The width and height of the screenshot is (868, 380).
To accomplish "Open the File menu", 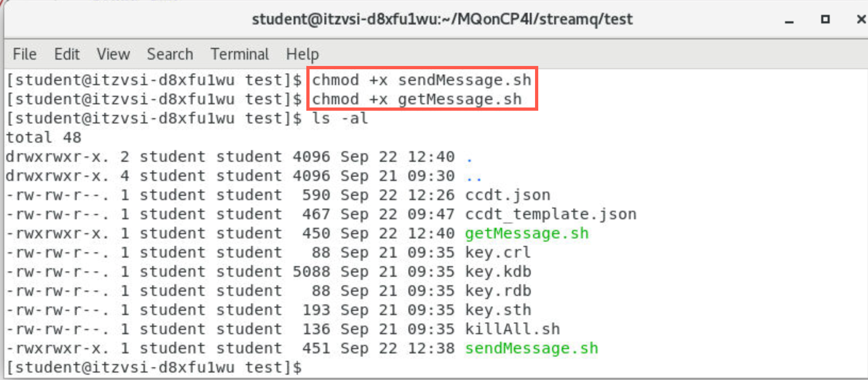I will point(24,54).
